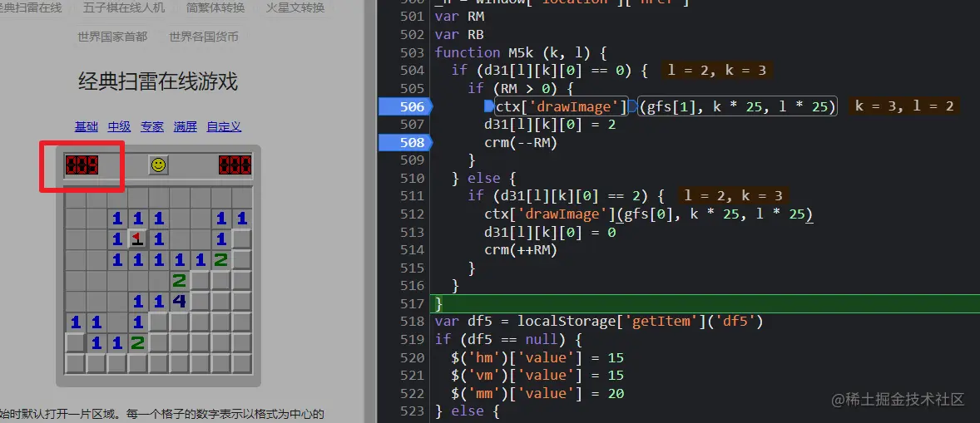Click the mine counter display showing 009
Viewport: 980px width, 423px height.
point(82,165)
